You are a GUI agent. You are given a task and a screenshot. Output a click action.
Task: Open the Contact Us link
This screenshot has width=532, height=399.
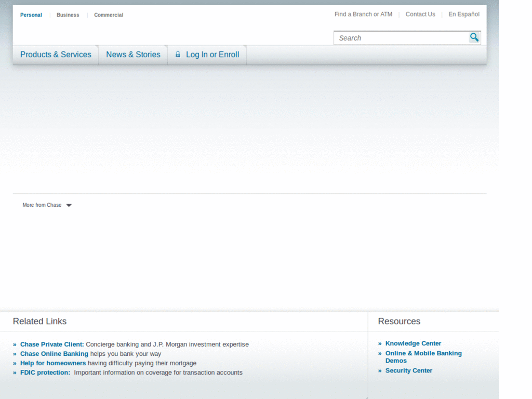tap(420, 14)
